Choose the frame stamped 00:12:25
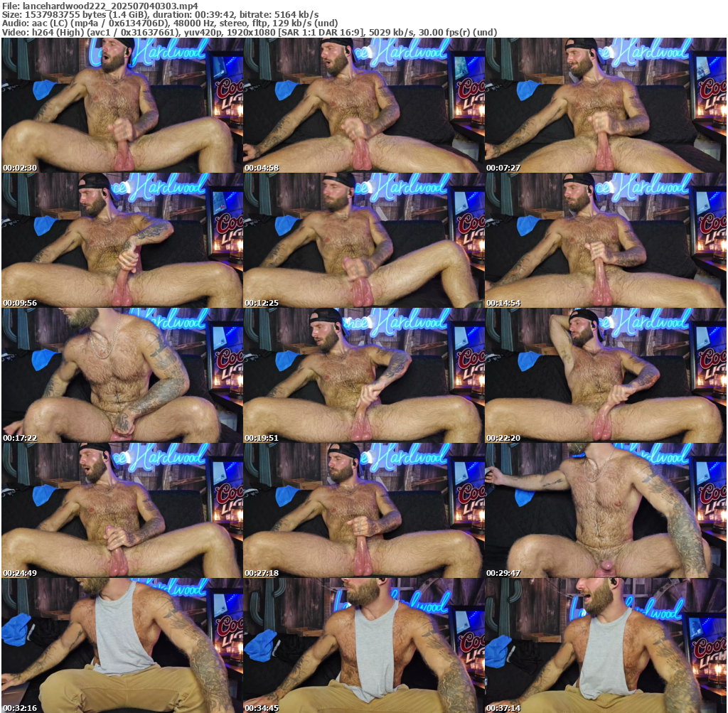This screenshot has width=728, height=713. (363, 240)
